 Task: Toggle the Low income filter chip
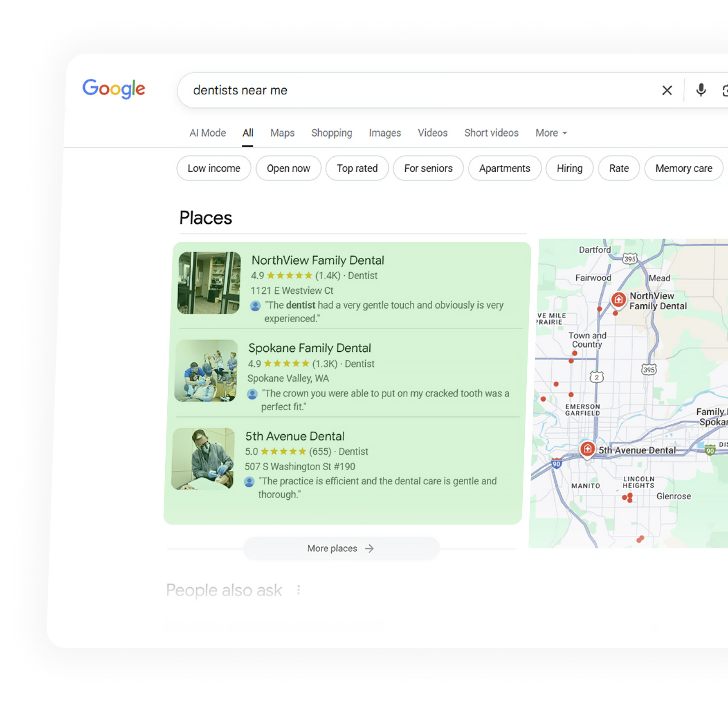[x=213, y=168]
